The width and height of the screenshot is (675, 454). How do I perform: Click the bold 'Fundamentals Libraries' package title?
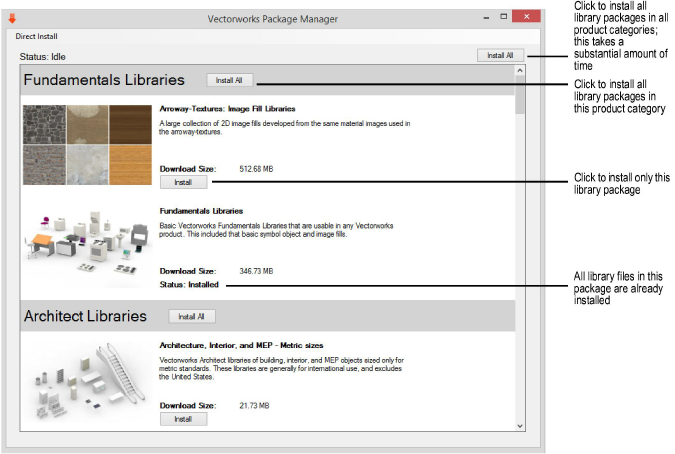click(x=201, y=211)
